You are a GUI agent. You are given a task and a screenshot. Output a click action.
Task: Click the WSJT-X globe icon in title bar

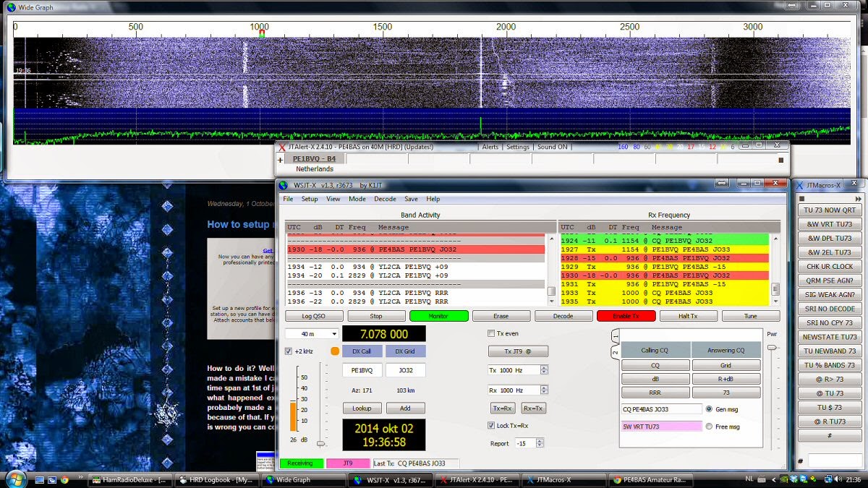pos(284,185)
